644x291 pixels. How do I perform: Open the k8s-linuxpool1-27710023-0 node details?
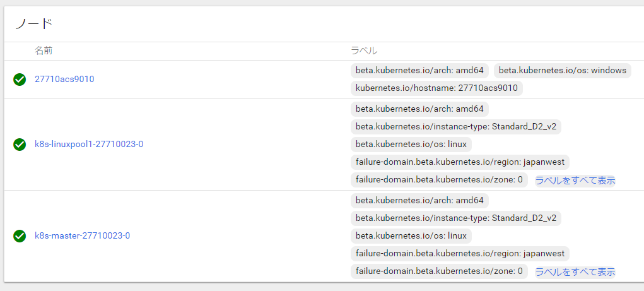point(89,145)
